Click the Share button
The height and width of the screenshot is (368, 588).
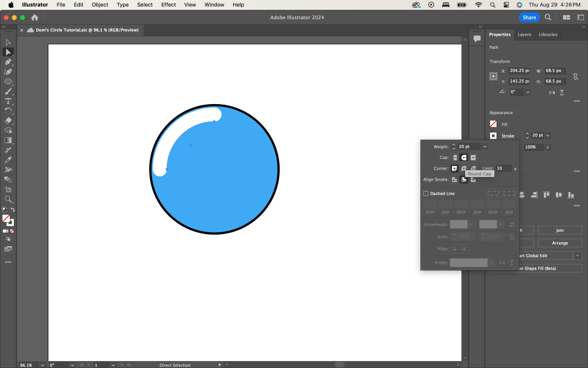pos(529,17)
